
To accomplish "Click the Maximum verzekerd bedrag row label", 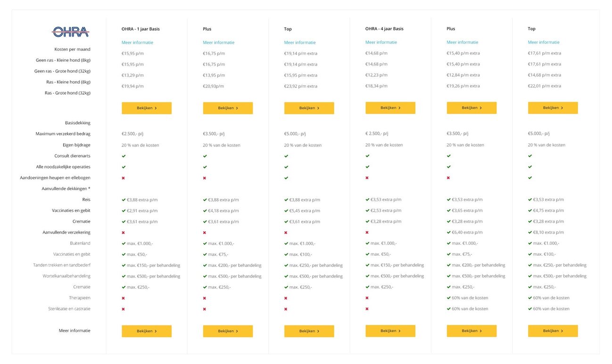I will [x=63, y=134].
